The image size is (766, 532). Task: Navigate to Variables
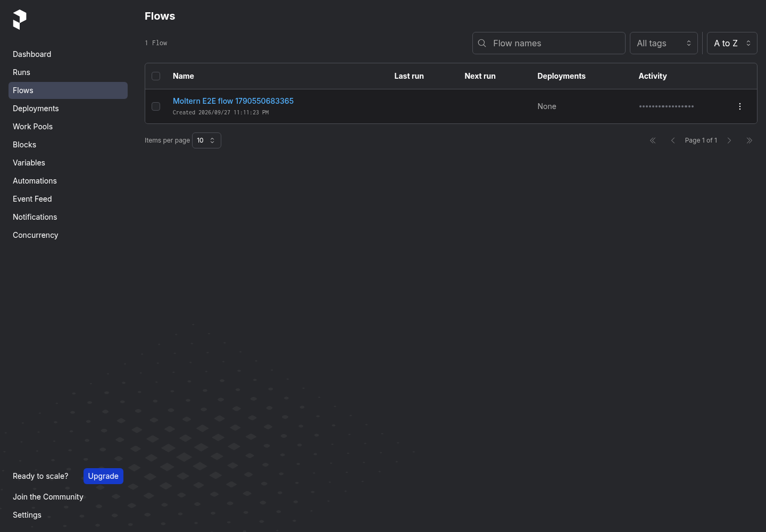pos(68,163)
